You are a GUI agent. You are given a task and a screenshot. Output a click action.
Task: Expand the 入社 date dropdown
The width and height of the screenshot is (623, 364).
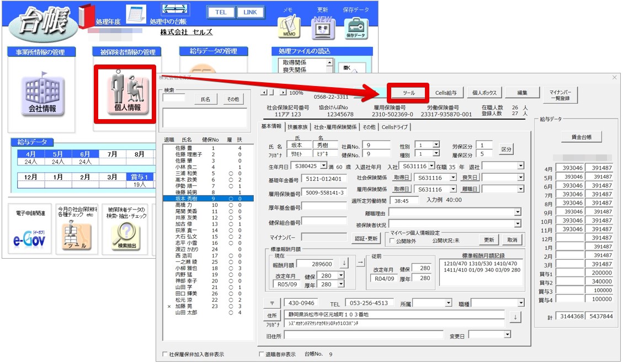pos(432,166)
